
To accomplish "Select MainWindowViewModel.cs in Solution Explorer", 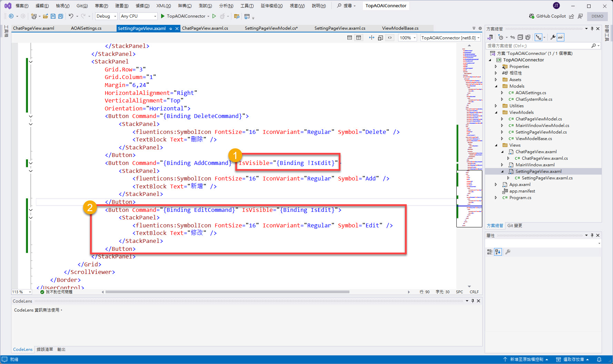I will [x=542, y=126].
